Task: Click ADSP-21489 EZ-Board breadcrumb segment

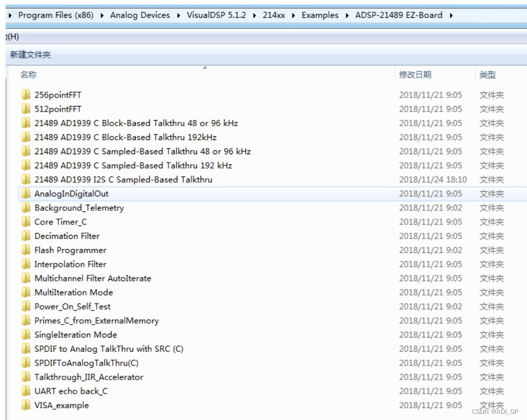Action: point(398,15)
